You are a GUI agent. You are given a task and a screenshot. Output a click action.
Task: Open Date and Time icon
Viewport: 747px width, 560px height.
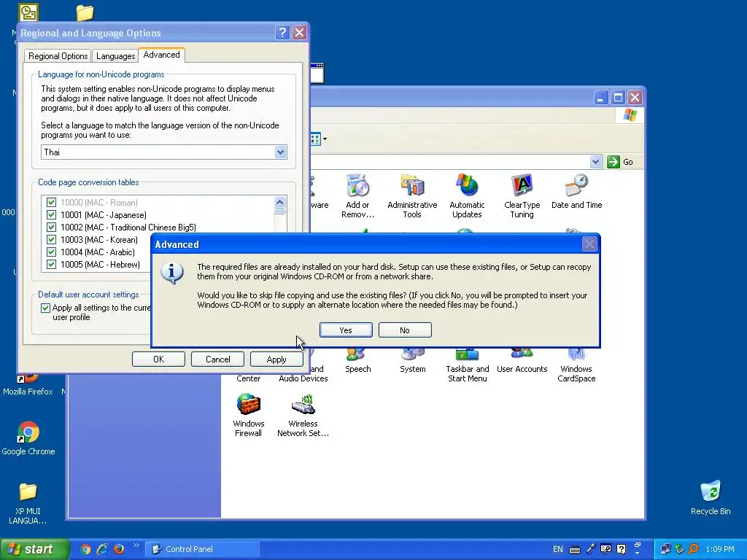click(x=577, y=192)
